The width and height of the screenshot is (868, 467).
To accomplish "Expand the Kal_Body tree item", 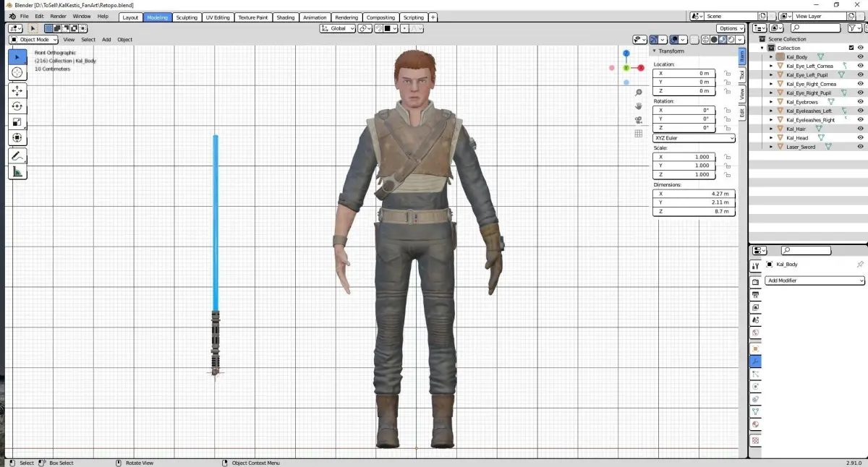I will 771,57.
